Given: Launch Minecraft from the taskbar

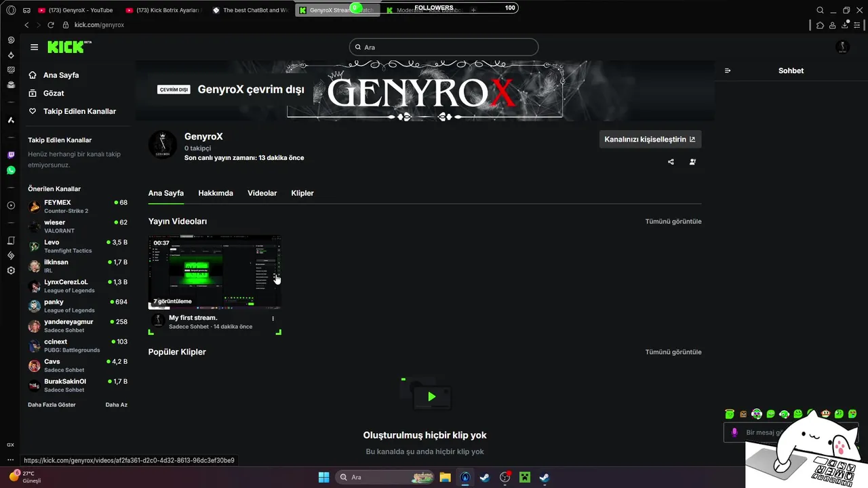Looking at the screenshot, I should (x=524, y=477).
